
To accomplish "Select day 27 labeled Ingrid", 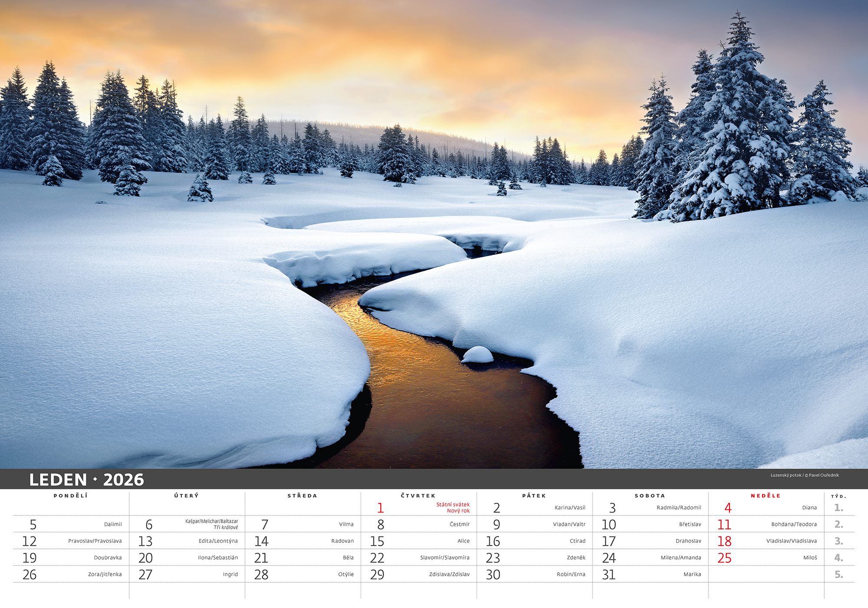I will point(187,575).
